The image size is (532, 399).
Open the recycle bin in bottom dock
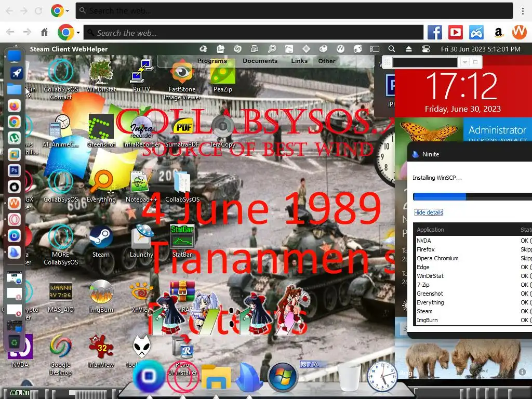click(x=349, y=377)
